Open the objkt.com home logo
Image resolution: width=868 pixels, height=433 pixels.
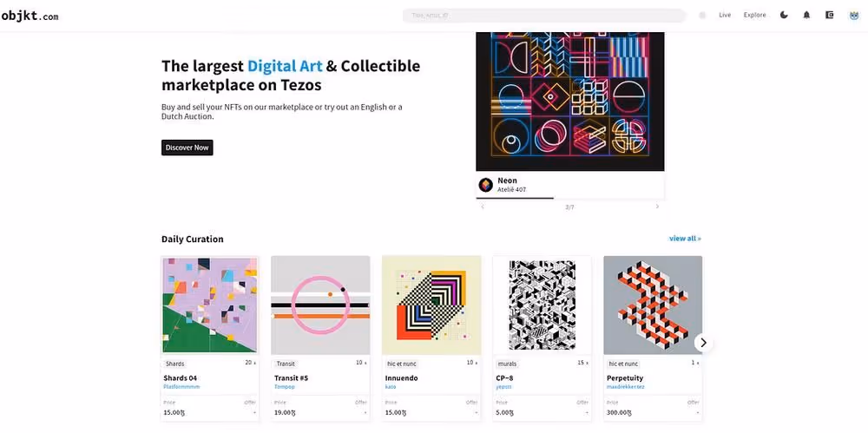point(30,16)
